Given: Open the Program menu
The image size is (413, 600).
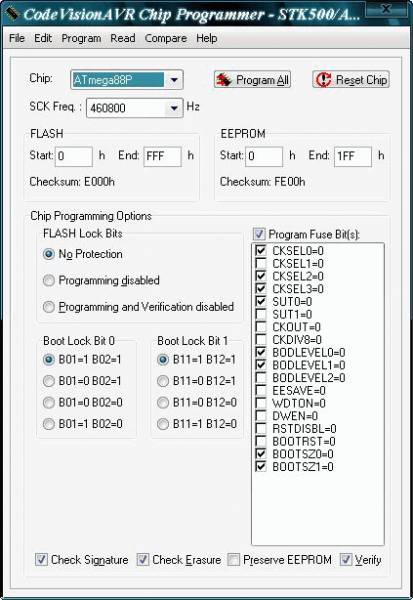Looking at the screenshot, I should 81,38.
